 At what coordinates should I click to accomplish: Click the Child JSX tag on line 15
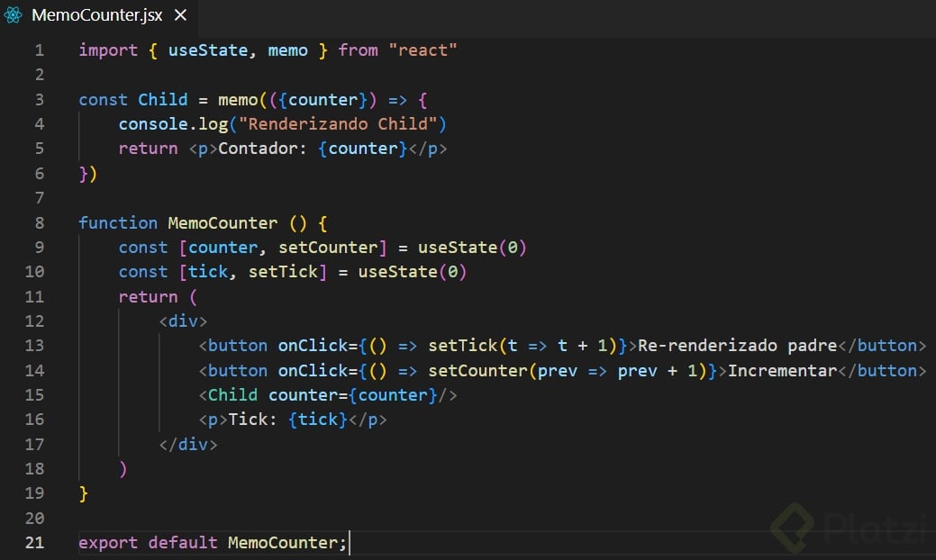(x=328, y=395)
